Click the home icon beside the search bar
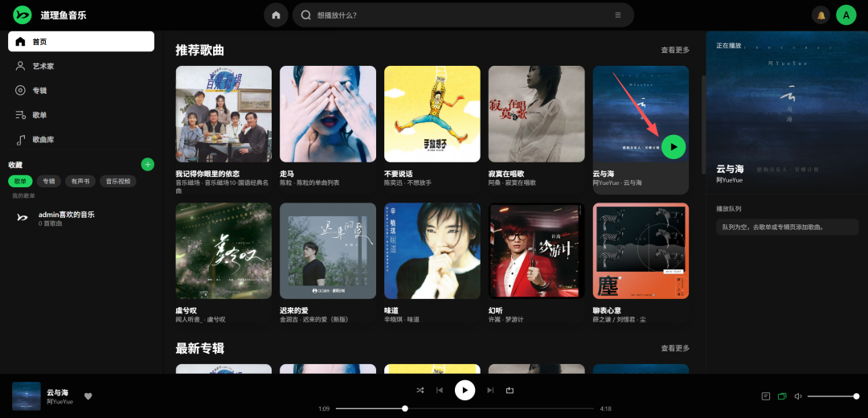Image resolution: width=868 pixels, height=418 pixels. (276, 15)
